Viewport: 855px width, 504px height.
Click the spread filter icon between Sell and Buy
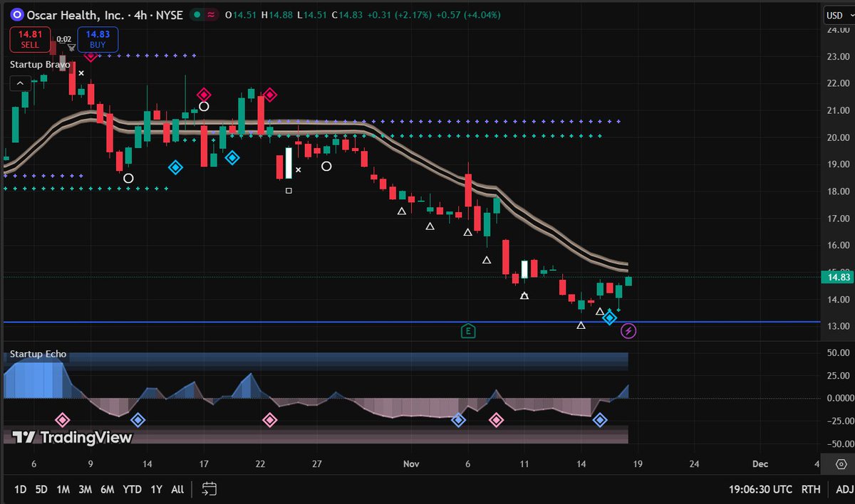coord(71,48)
